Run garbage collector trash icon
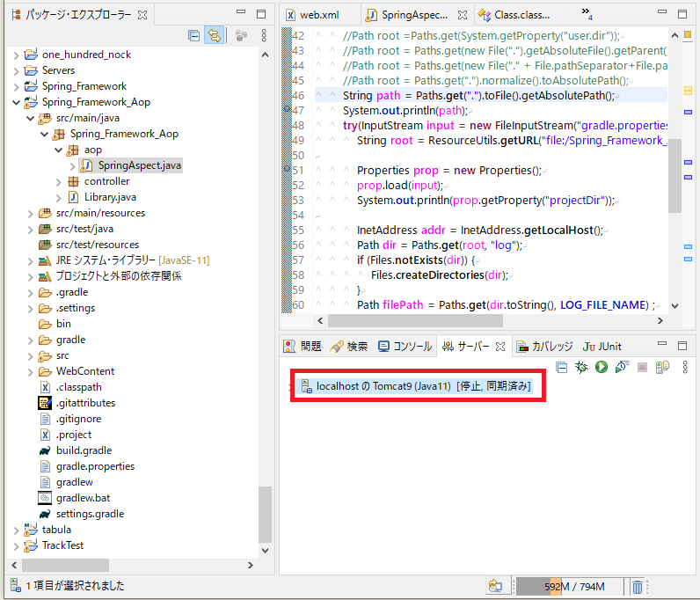Screen dimensions: 700x600 click(x=638, y=586)
